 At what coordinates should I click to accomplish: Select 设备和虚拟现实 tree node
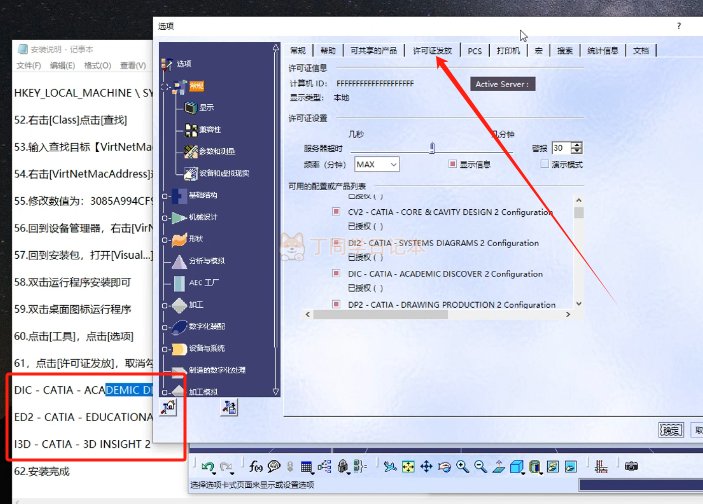click(224, 173)
